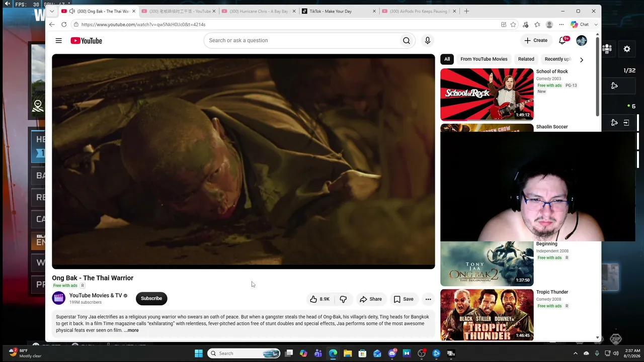
Task: Click the Windows taskbar search box
Action: click(244, 353)
